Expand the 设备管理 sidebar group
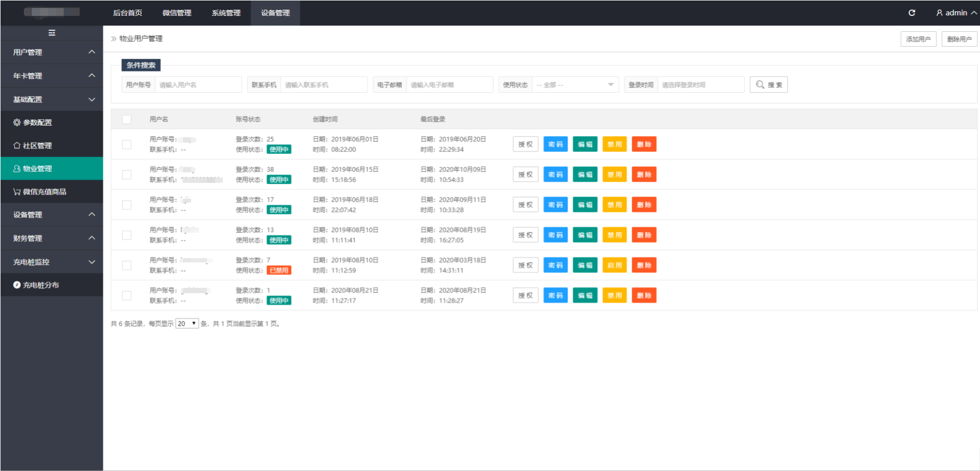 [51, 215]
